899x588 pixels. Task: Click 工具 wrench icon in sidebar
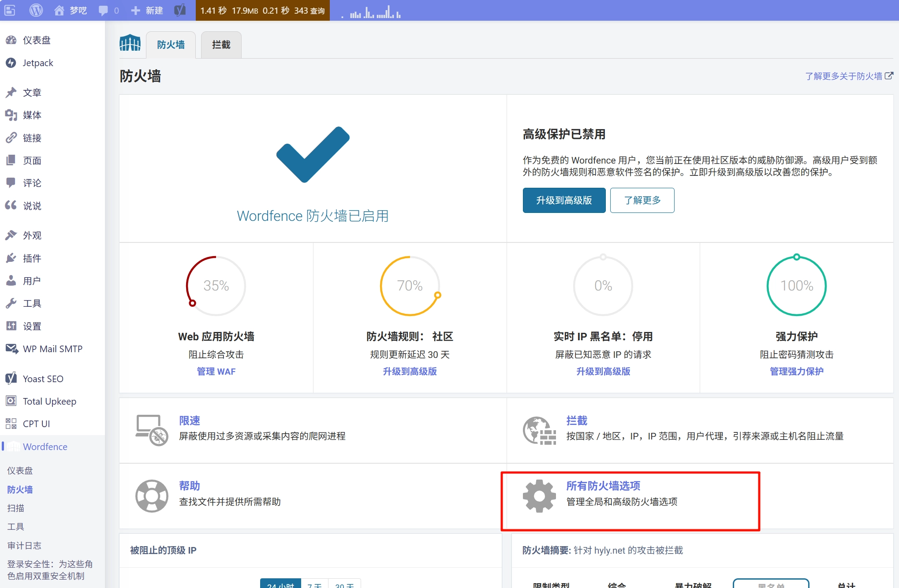pos(11,303)
